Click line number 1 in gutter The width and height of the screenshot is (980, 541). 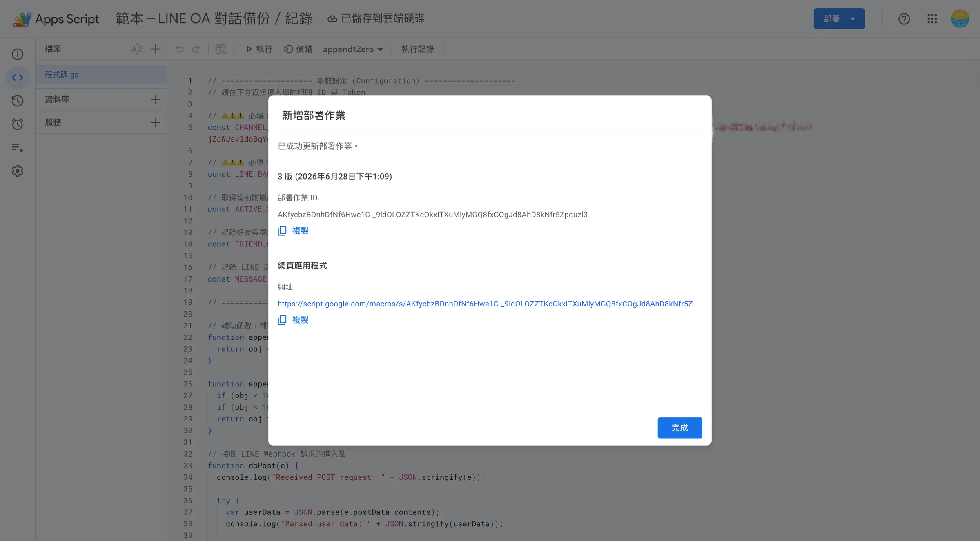(190, 81)
